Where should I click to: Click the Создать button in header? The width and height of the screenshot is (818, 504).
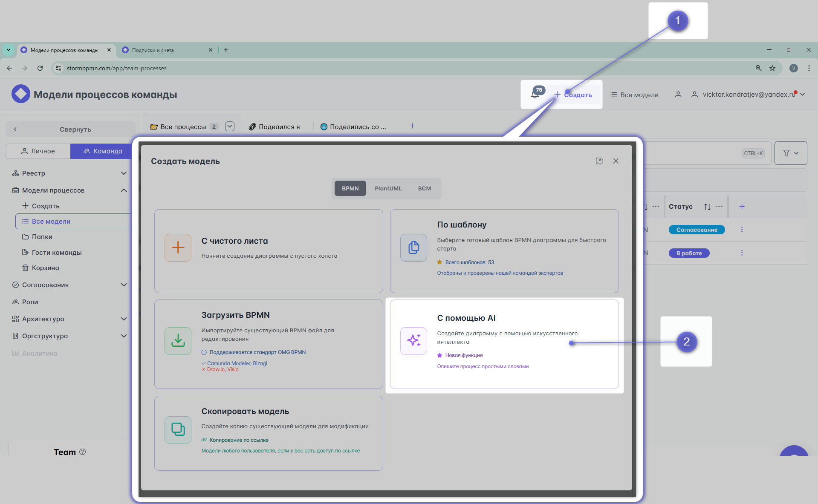point(573,95)
